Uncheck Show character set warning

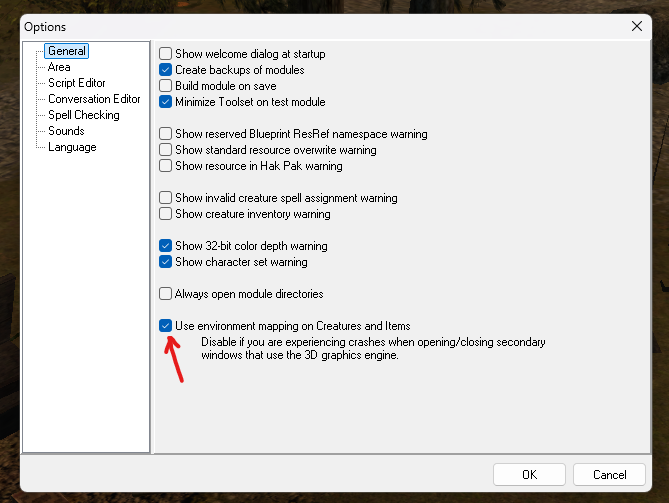(x=166, y=262)
